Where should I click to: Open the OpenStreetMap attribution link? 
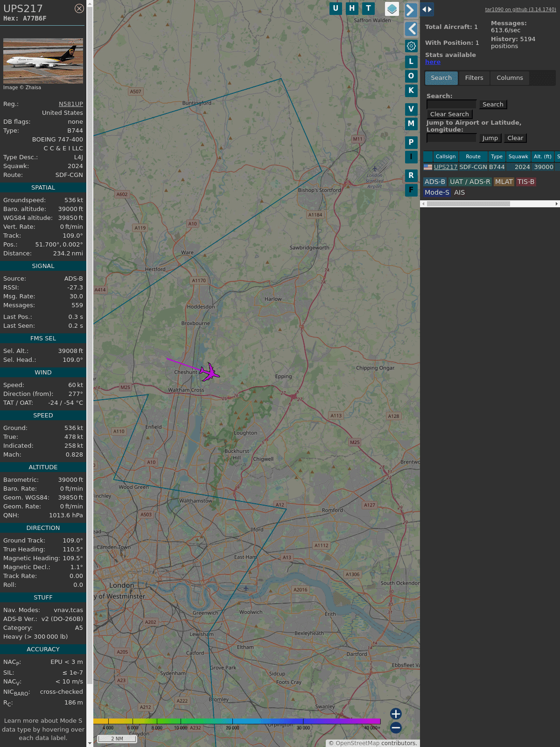tap(357, 743)
